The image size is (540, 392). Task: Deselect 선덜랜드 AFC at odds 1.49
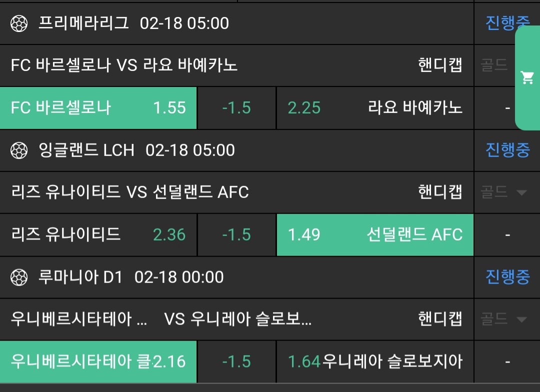(375, 235)
